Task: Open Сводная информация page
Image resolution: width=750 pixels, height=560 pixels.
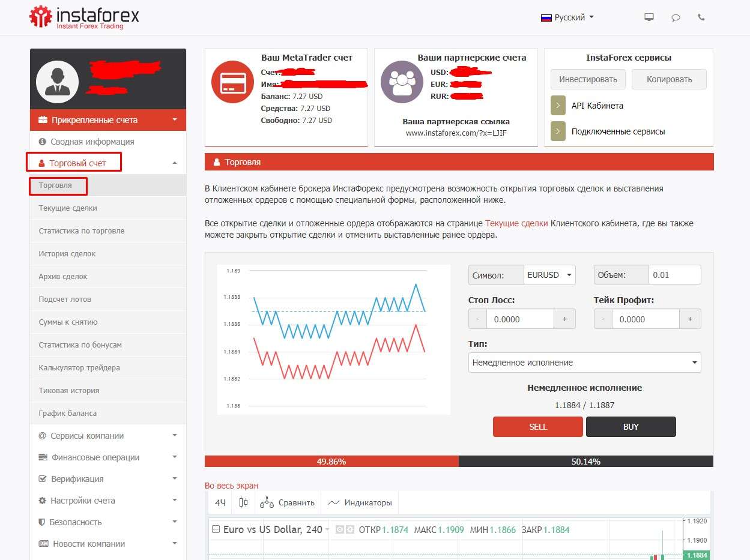Action: point(108,142)
